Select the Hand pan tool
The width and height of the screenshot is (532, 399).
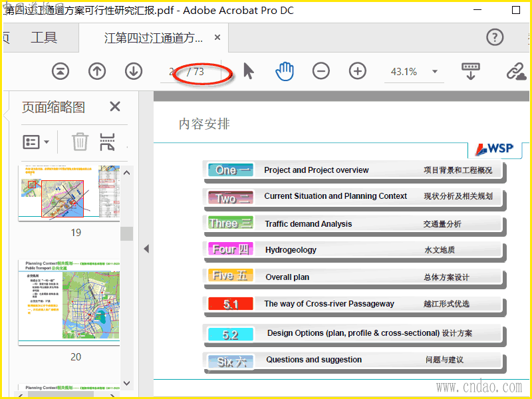(285, 71)
